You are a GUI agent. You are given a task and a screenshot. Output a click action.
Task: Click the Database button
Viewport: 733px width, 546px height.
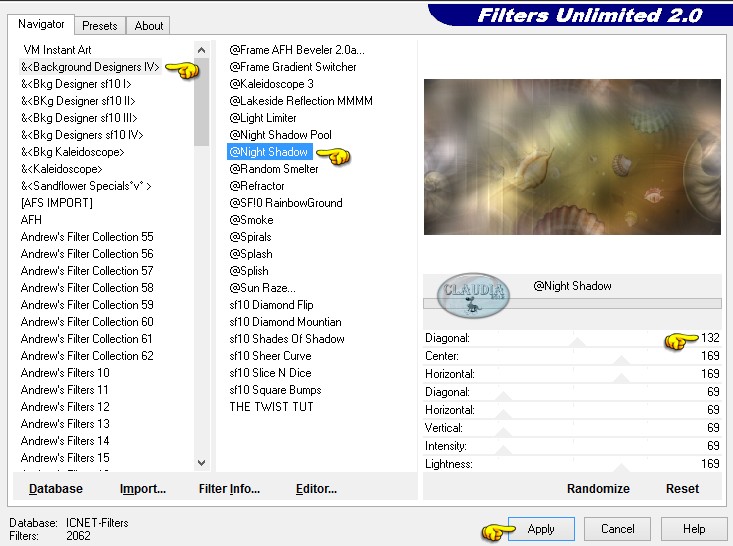coord(56,489)
